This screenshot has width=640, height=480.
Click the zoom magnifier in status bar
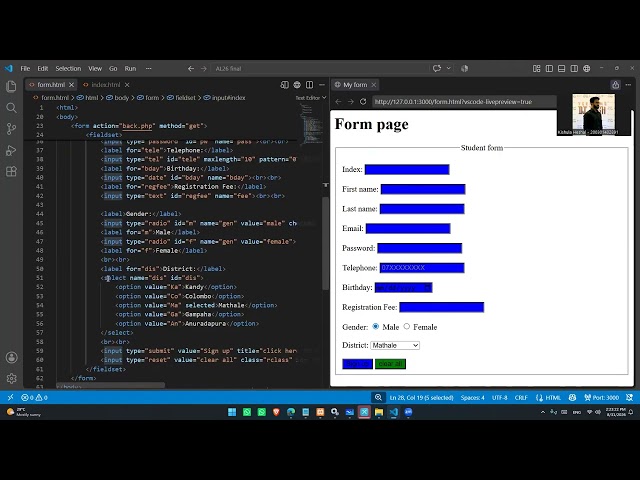click(x=378, y=397)
